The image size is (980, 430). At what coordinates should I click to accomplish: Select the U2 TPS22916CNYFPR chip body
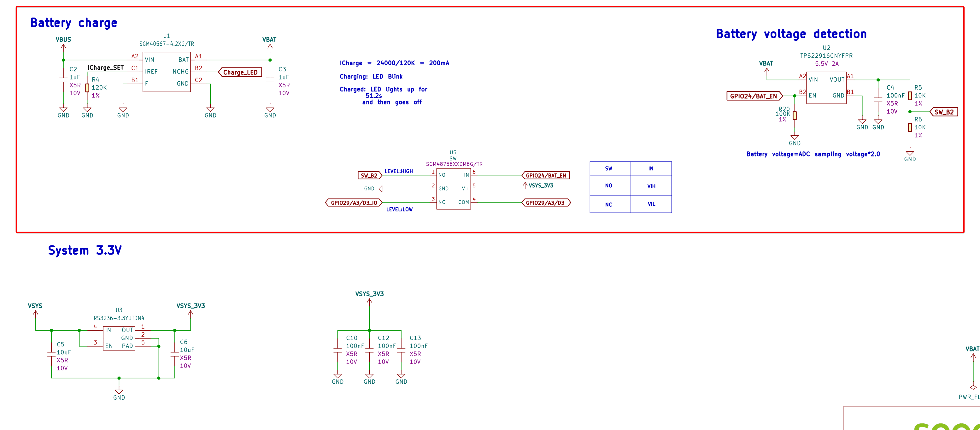point(826,88)
